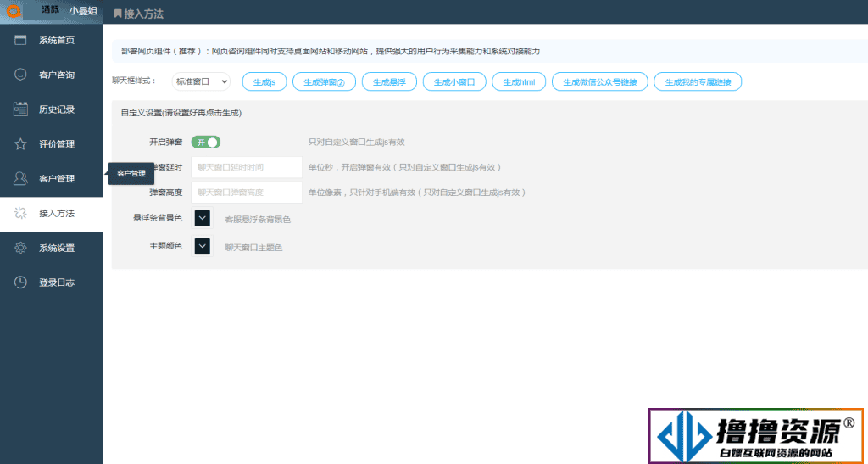
Task: Open the 聊天框样式 标准窗口 dropdown
Action: pos(201,81)
